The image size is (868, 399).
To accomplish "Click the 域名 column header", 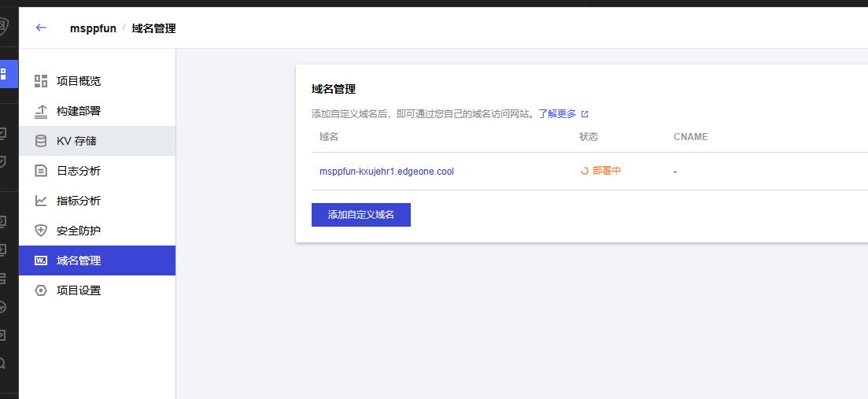I will (329, 137).
